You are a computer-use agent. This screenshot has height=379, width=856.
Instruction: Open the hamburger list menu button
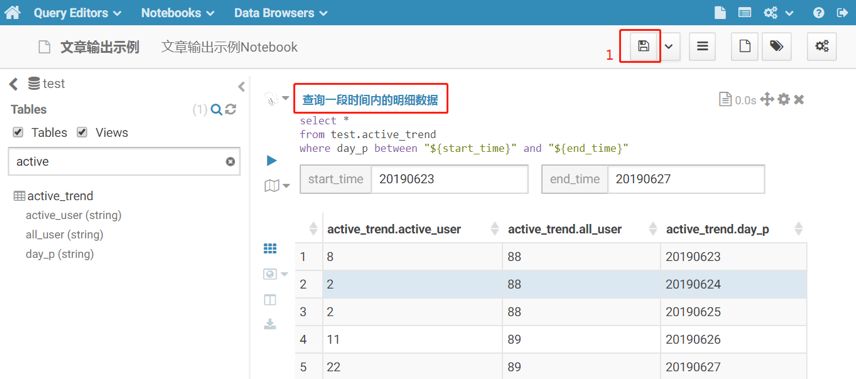tap(703, 46)
